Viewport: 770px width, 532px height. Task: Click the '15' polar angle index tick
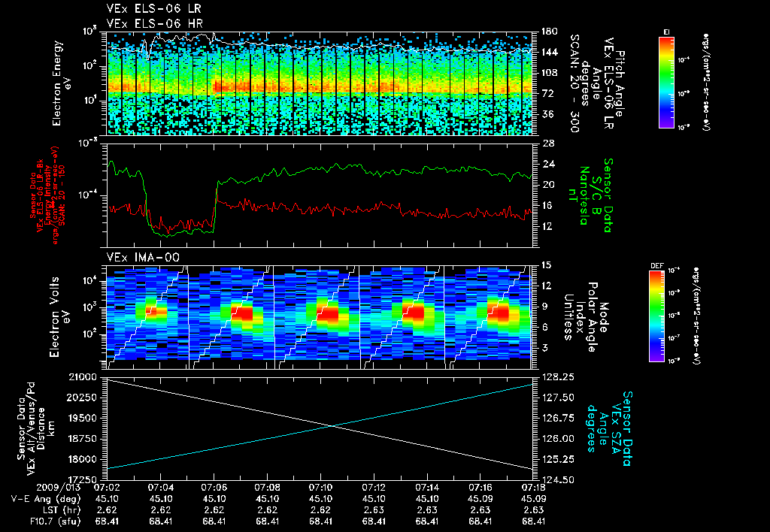546,265
